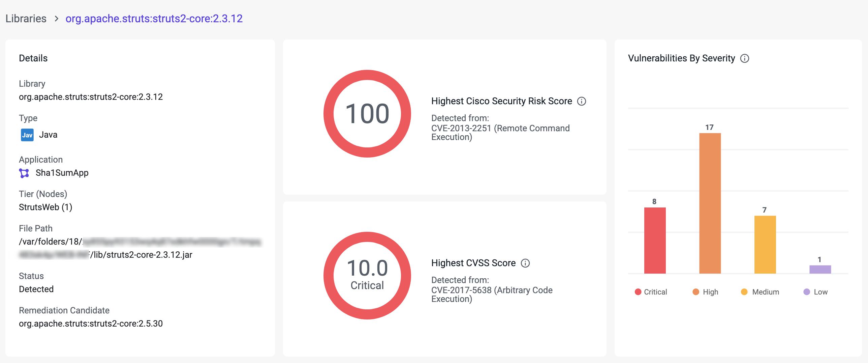Click the breadcrumb chevron after Libraries
The height and width of the screenshot is (363, 868).
56,19
